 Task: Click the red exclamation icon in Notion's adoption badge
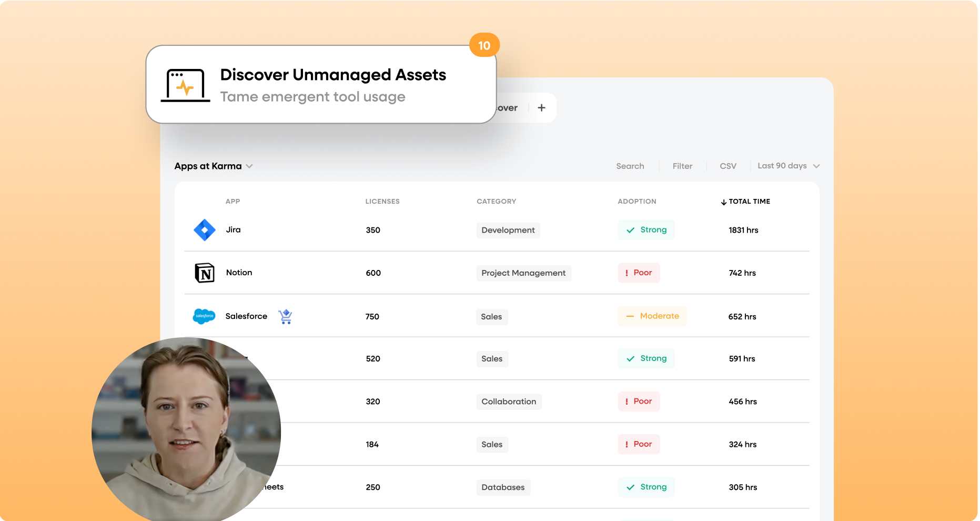coord(627,273)
